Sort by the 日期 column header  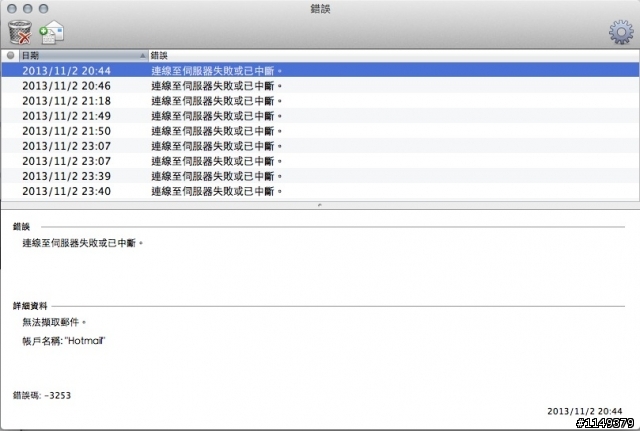[83, 56]
